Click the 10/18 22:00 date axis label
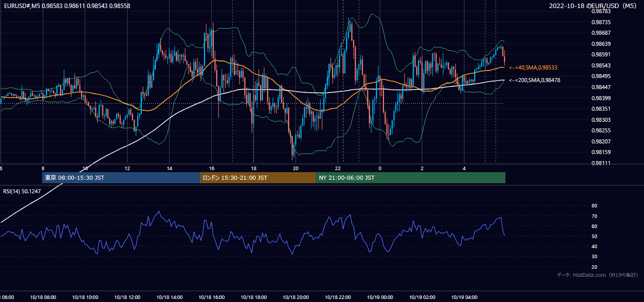 click(338, 297)
